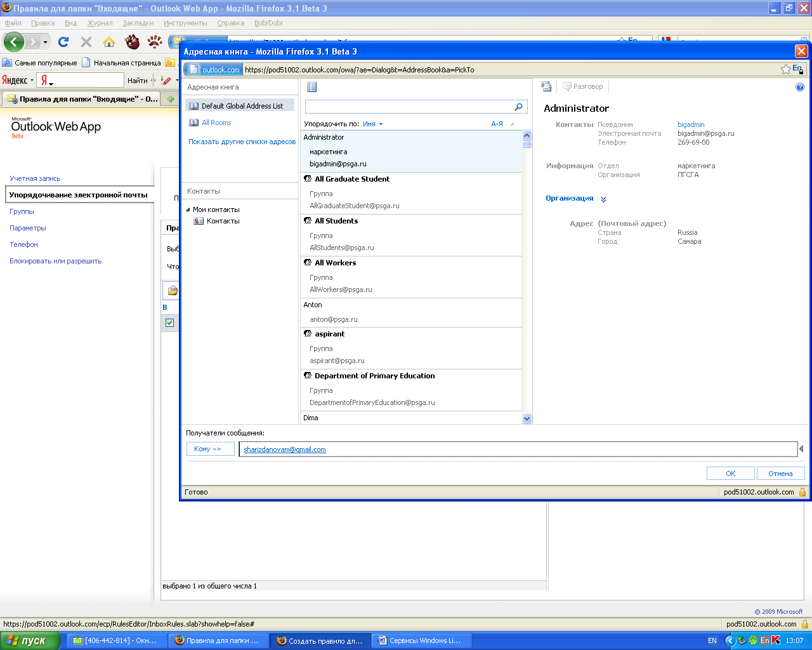This screenshot has width=812, height=650.
Task: Expand the Организация section chevron
Action: 603,199
